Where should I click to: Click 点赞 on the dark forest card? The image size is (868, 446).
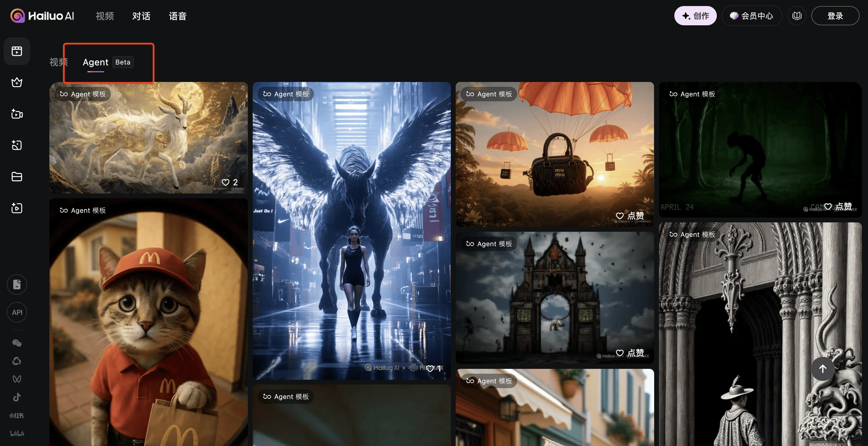pos(838,206)
